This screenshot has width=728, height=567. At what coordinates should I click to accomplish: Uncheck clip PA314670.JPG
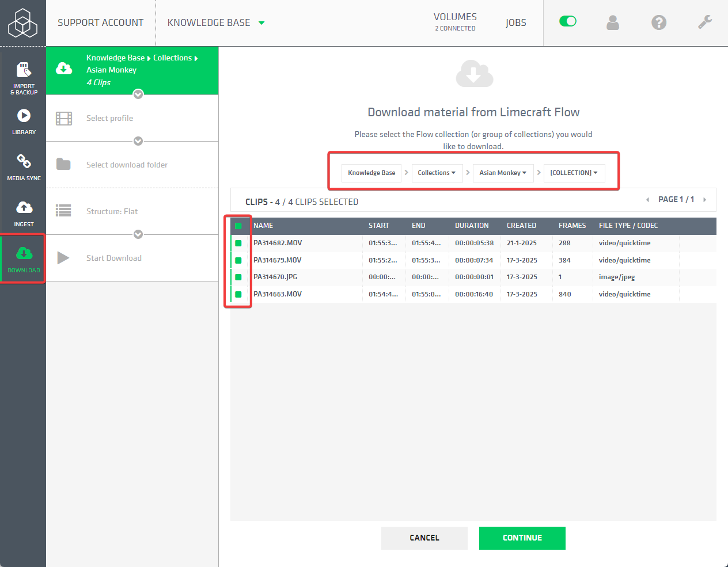click(238, 277)
